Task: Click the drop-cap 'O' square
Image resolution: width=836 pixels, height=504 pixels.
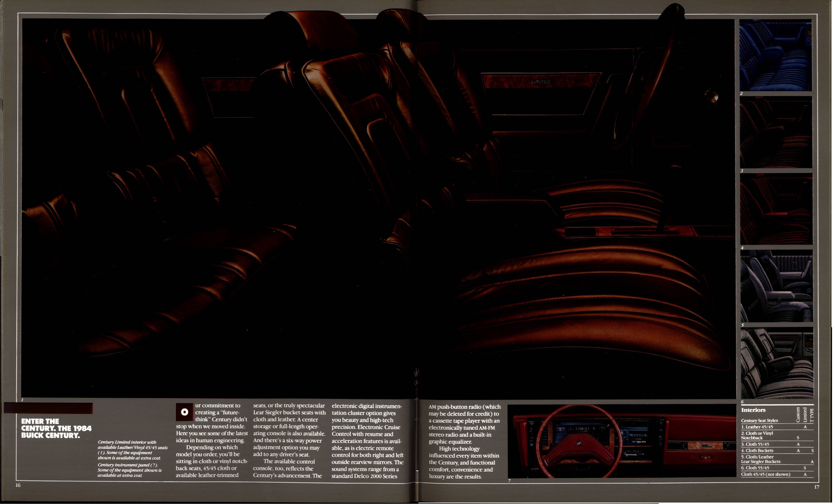Action: [x=185, y=412]
